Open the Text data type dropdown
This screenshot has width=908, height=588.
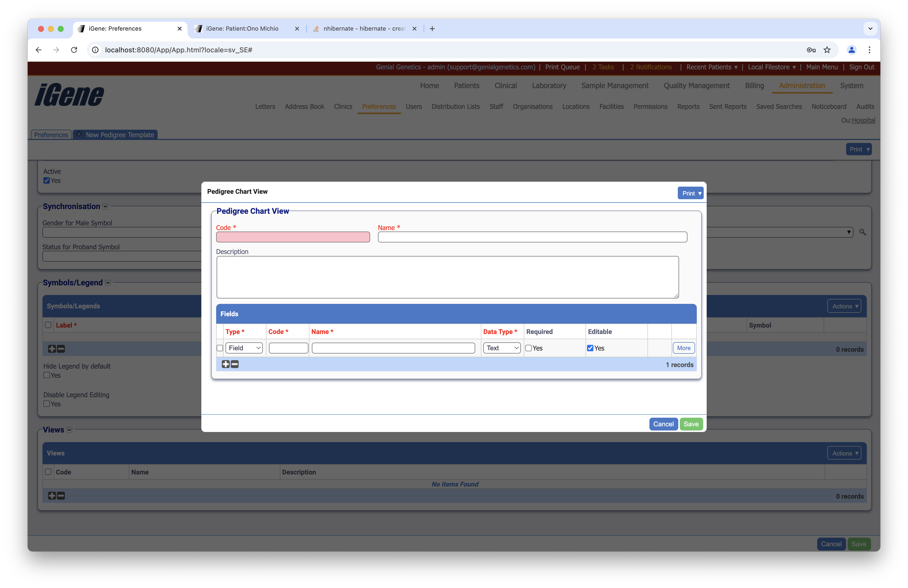pos(502,348)
